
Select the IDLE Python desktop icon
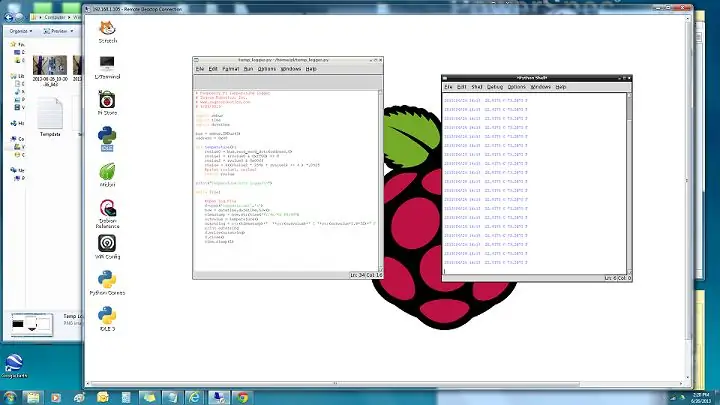(107, 139)
